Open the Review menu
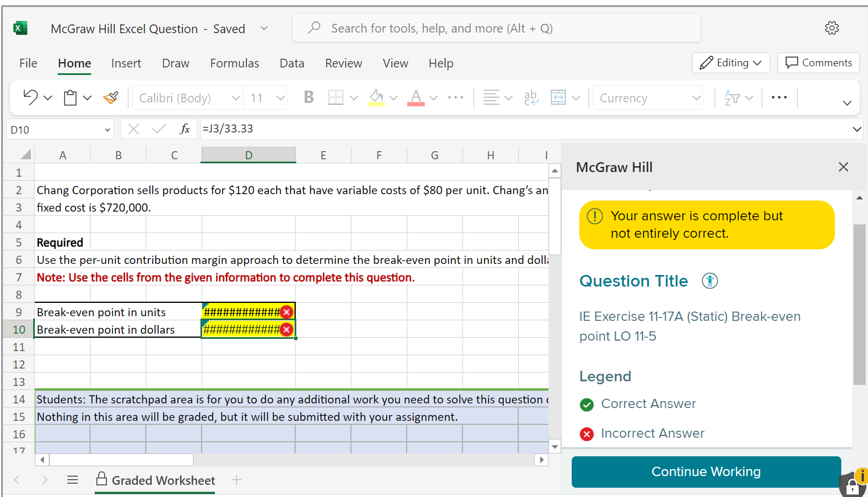 (x=343, y=63)
